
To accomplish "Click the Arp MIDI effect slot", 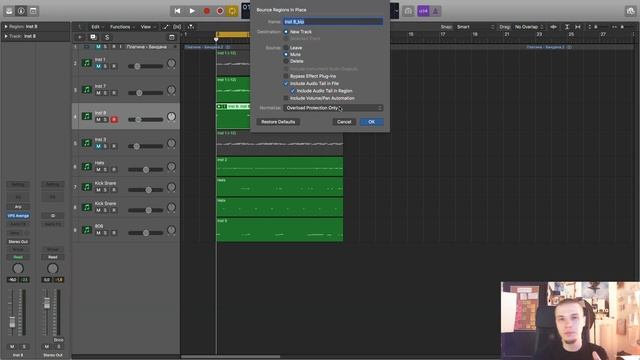I will [18, 207].
